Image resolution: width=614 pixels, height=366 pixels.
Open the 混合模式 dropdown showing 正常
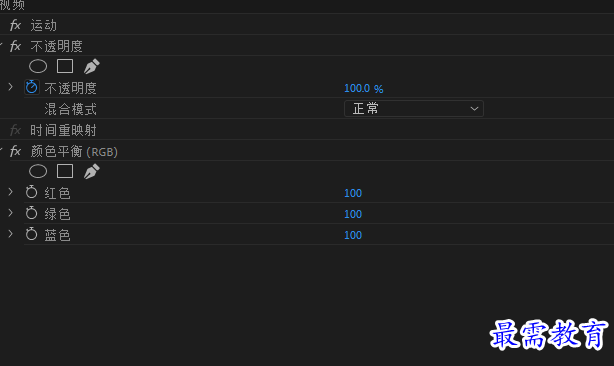point(414,108)
